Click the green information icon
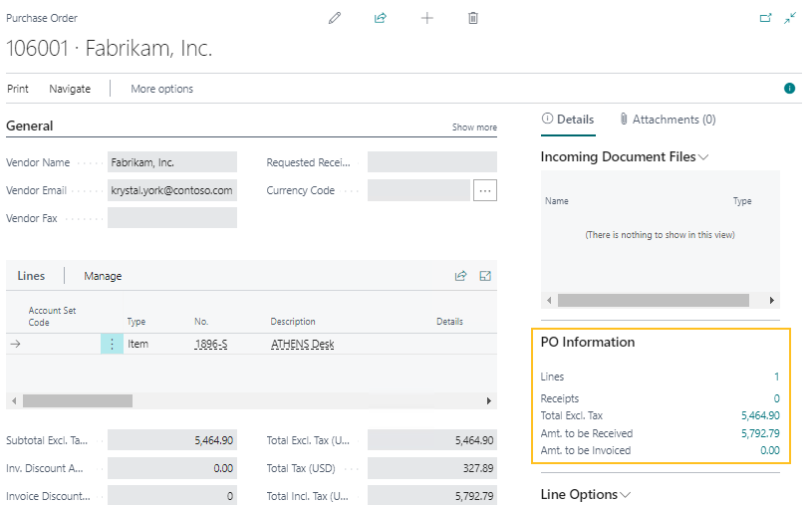 point(789,89)
